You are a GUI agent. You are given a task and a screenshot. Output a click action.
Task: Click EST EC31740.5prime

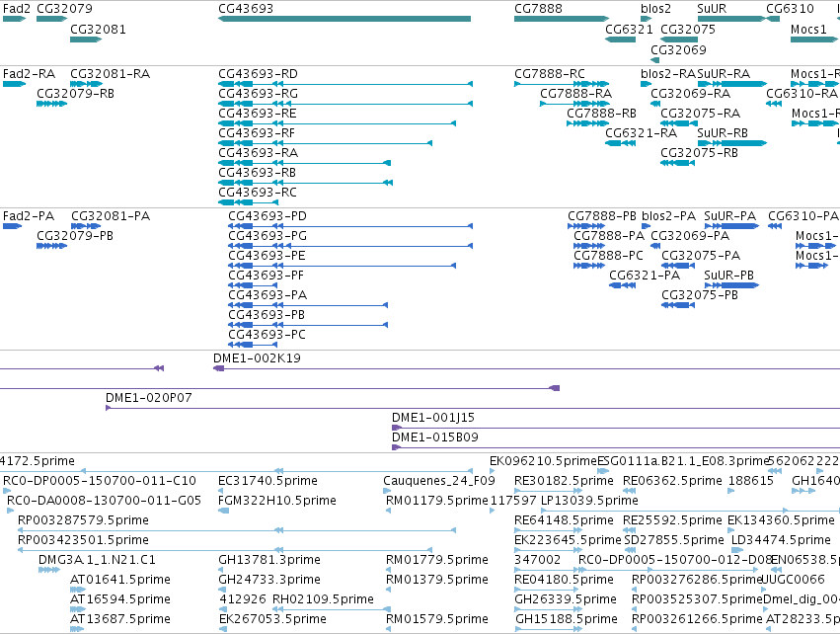221,491
